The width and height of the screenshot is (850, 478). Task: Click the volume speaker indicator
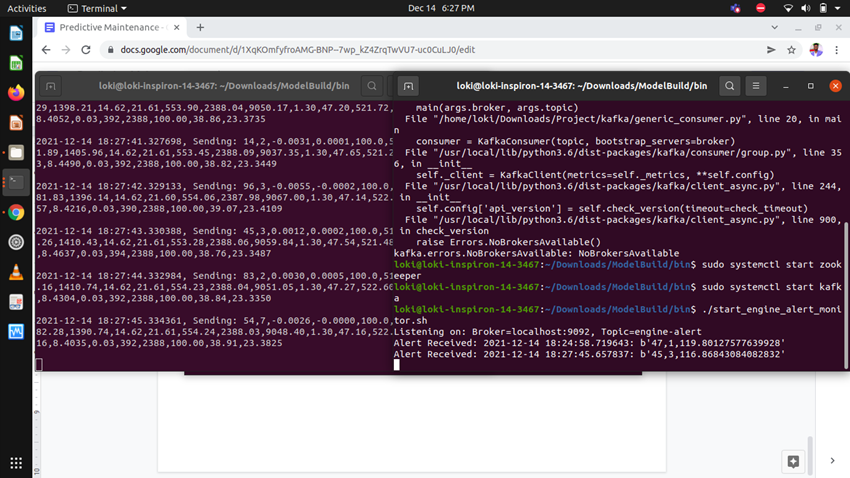[806, 8]
